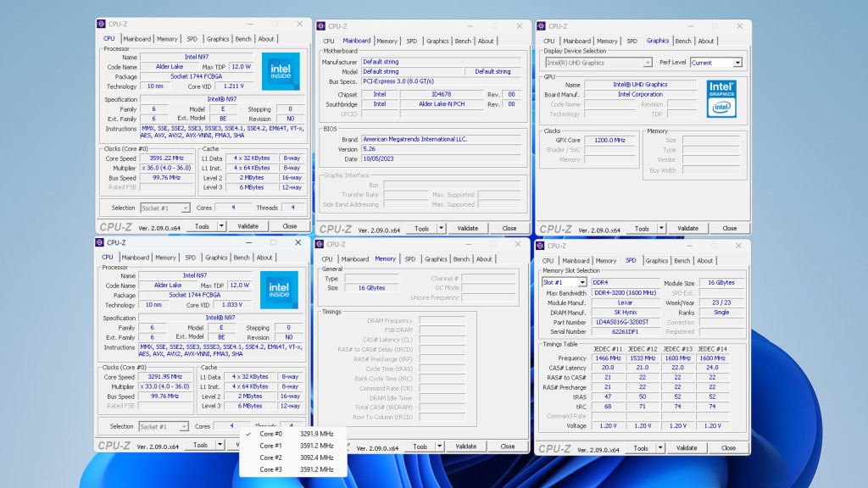Click Tools button in 3291.95 MHz CPU window
This screenshot has height=488, width=868.
200,444
